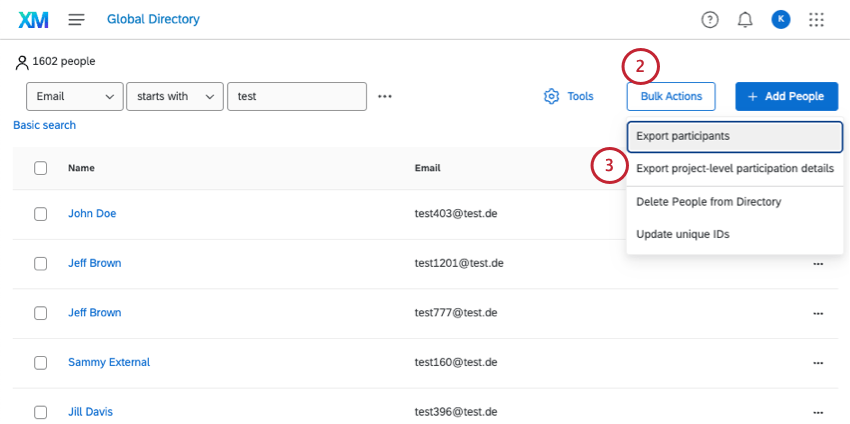850x424 pixels.
Task: Check the box beside John Doe
Action: (41, 214)
